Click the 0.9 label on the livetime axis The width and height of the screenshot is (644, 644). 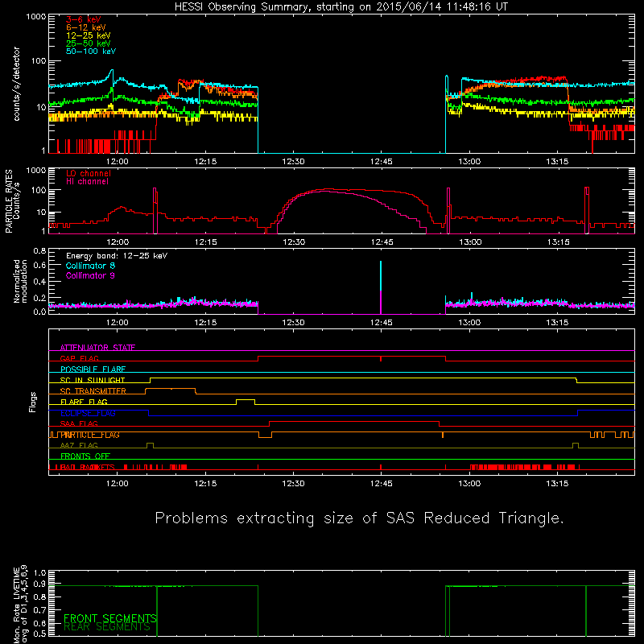tap(39, 584)
